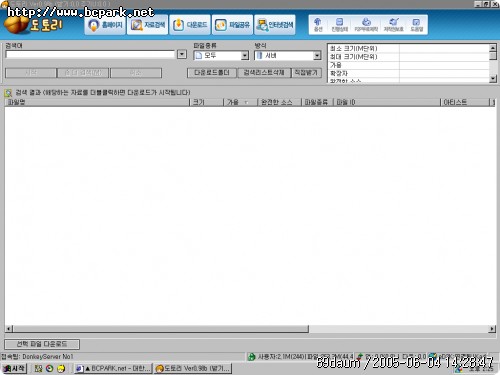Image resolution: width=500 pixels, height=375 pixels.
Task: Sort results by 가용 column header
Action: tap(240, 102)
